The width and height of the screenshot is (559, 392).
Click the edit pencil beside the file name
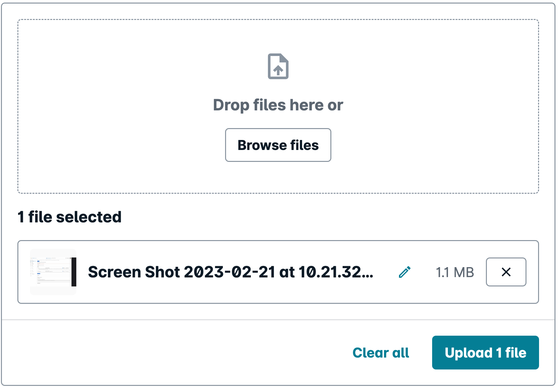[404, 272]
